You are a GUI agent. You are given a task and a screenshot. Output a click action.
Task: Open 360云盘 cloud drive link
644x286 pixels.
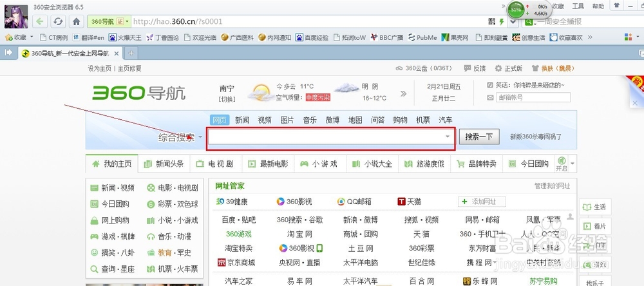pos(424,68)
